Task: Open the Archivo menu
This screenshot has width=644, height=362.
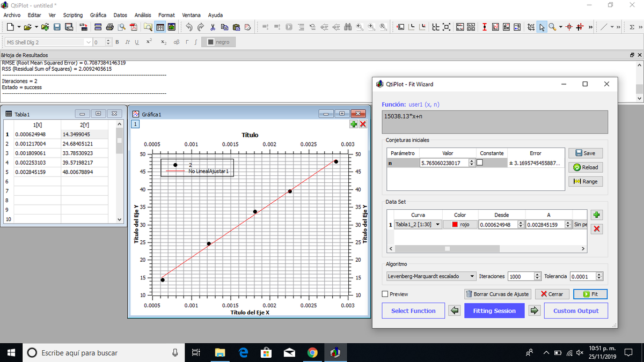Action: pyautogui.click(x=12, y=15)
